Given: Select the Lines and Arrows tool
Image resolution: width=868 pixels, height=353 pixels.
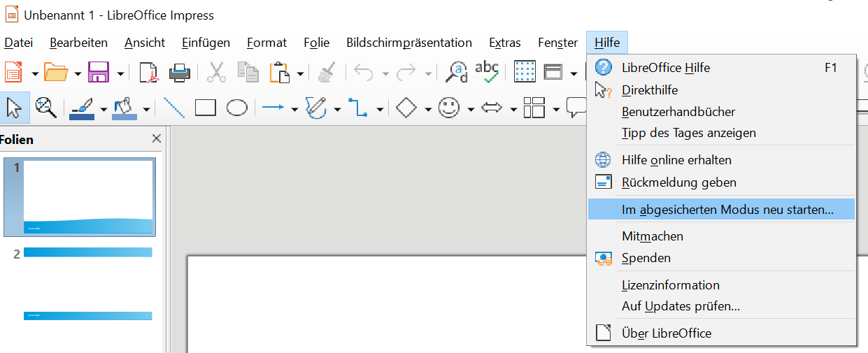Looking at the screenshot, I should (273, 108).
